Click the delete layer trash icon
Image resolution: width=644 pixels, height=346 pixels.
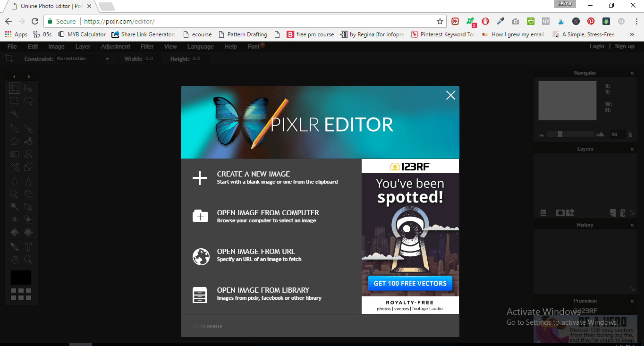[x=622, y=213]
